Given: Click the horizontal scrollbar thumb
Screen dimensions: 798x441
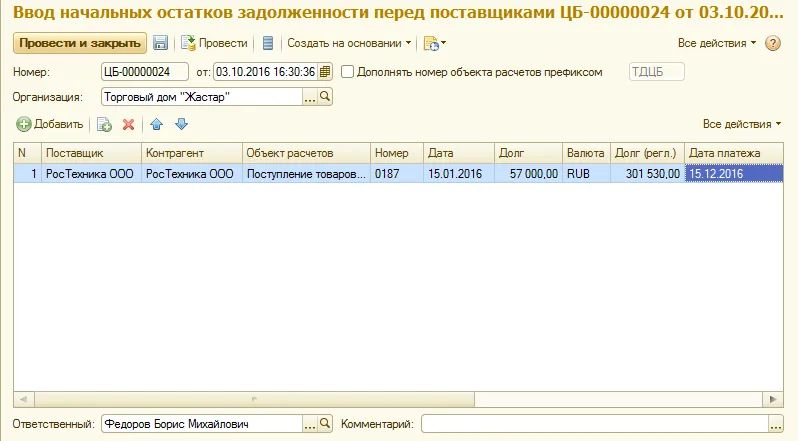Looking at the screenshot, I should click(x=254, y=399).
